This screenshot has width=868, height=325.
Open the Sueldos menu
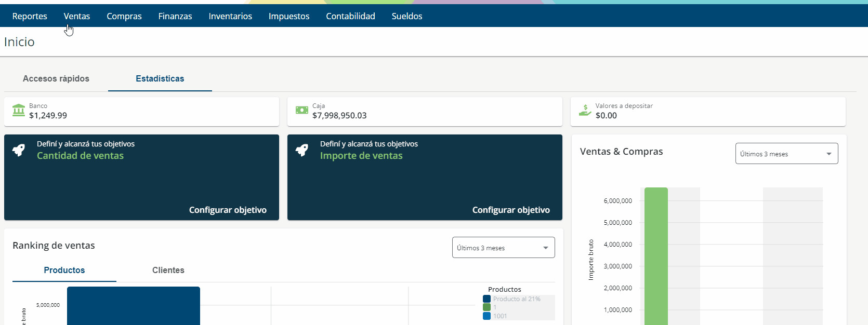pos(407,16)
